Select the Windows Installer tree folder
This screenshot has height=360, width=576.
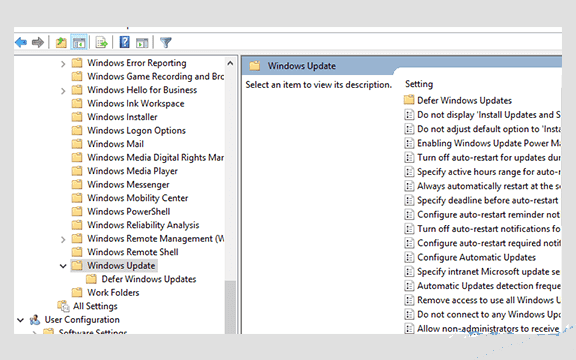(114, 117)
